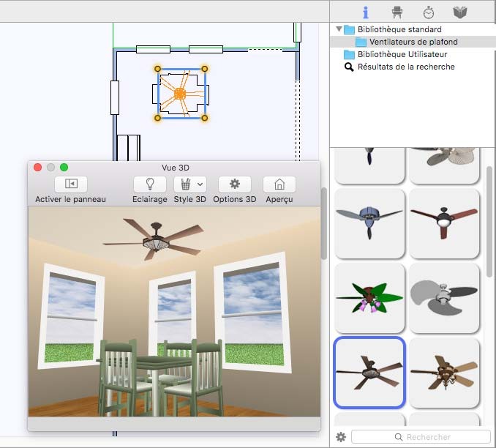Toggle Activer le panneau in Vue 3D

coord(70,184)
